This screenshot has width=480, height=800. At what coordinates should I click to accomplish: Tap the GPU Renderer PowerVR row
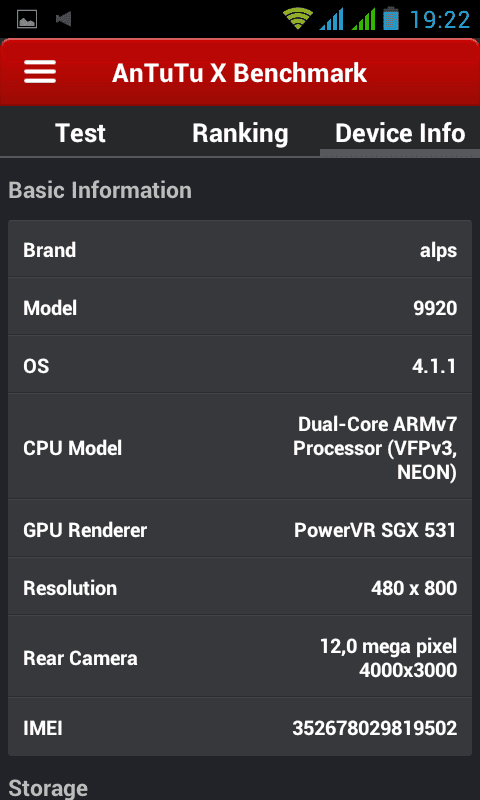240,529
